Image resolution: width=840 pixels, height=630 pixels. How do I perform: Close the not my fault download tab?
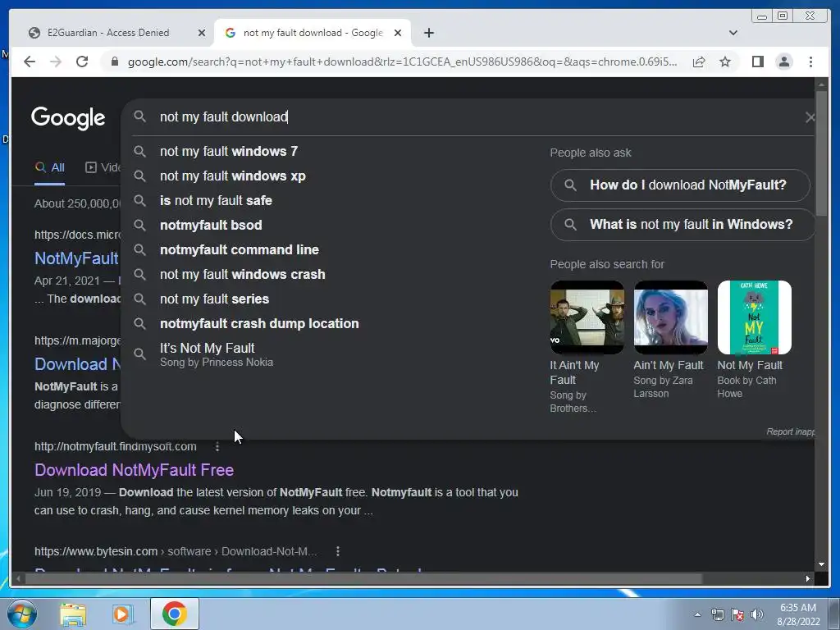pos(398,33)
